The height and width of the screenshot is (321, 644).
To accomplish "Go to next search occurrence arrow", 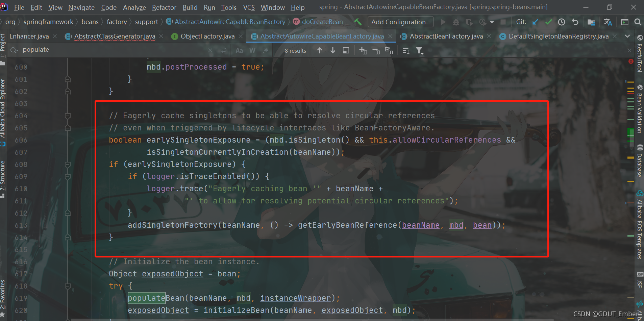I will pyautogui.click(x=333, y=50).
